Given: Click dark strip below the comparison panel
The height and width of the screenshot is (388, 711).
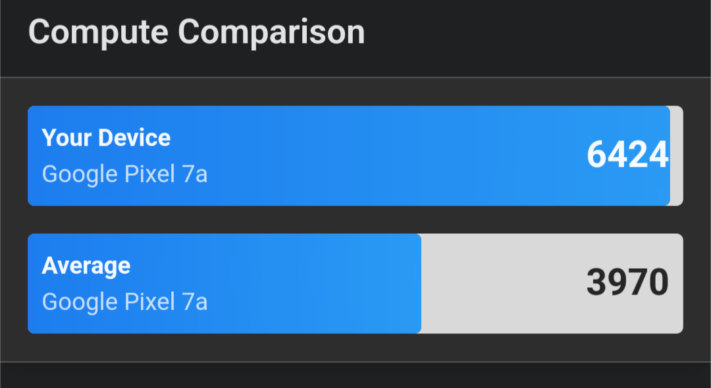Looking at the screenshot, I should click(x=356, y=375).
